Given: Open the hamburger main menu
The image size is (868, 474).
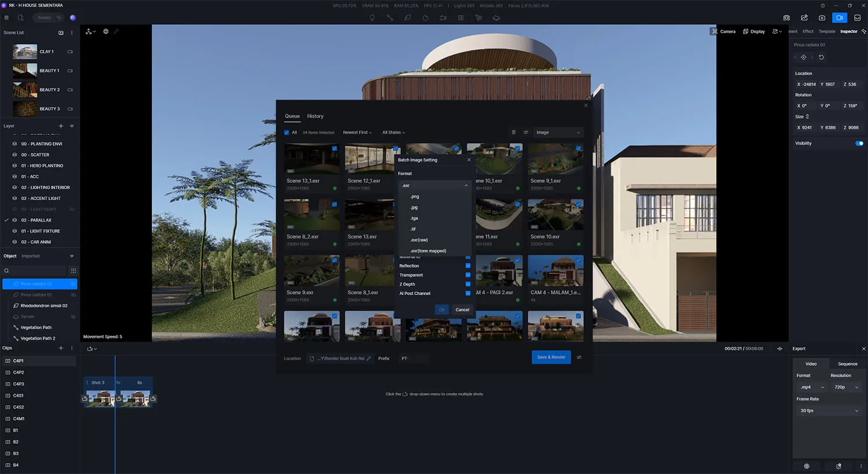Looking at the screenshot, I should tap(6, 18).
